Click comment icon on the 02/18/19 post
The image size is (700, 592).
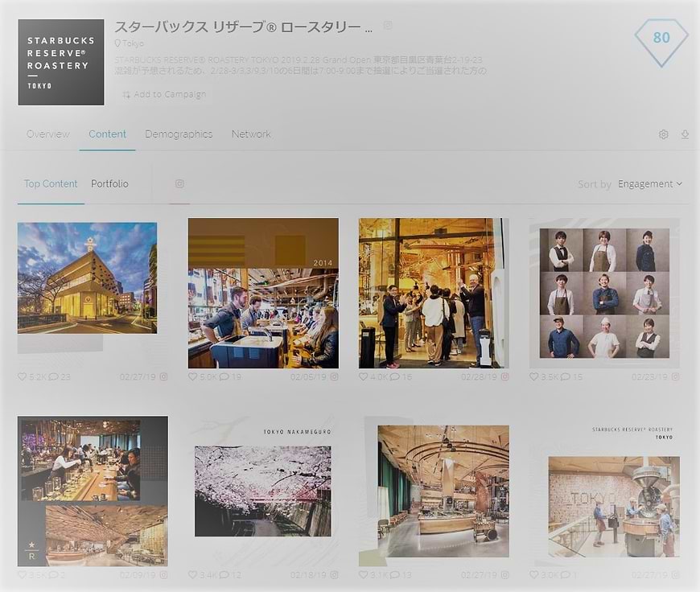(224, 574)
